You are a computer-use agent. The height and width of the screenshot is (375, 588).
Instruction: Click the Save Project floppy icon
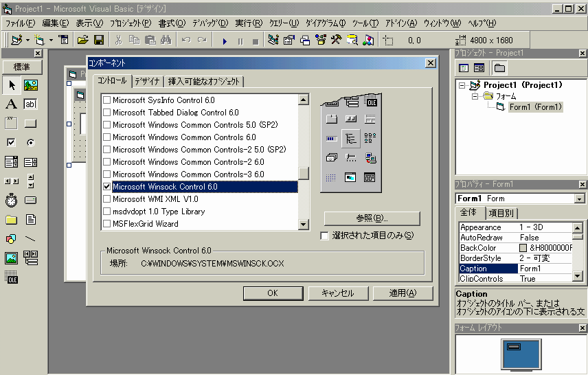click(x=99, y=40)
